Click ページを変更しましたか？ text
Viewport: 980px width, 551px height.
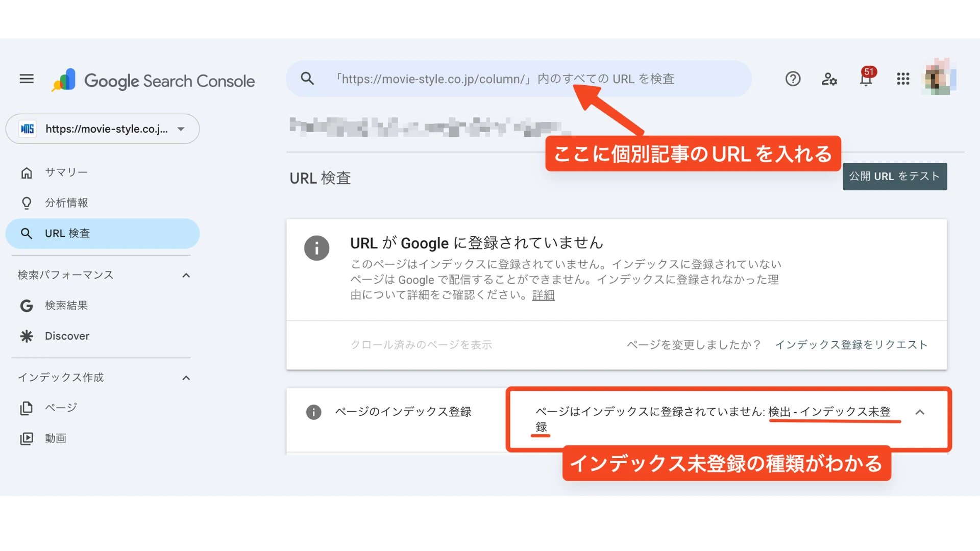click(x=694, y=345)
